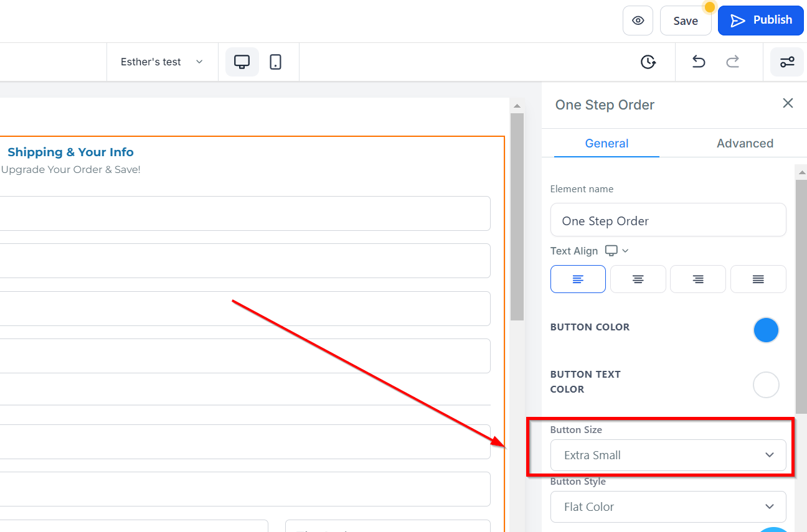Toggle the settings sliders panel icon
This screenshot has height=532, width=807.
(x=787, y=62)
